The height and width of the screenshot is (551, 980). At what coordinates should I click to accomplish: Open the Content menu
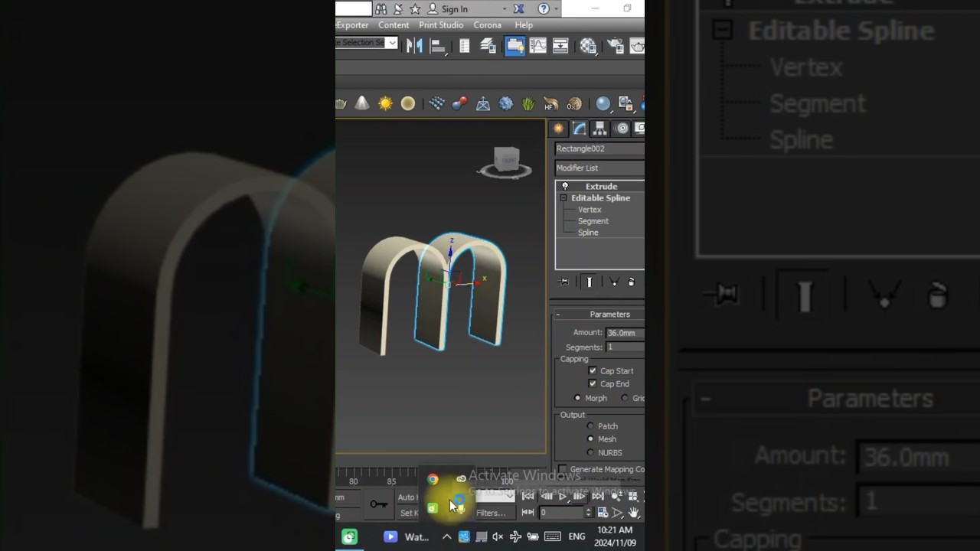[394, 25]
